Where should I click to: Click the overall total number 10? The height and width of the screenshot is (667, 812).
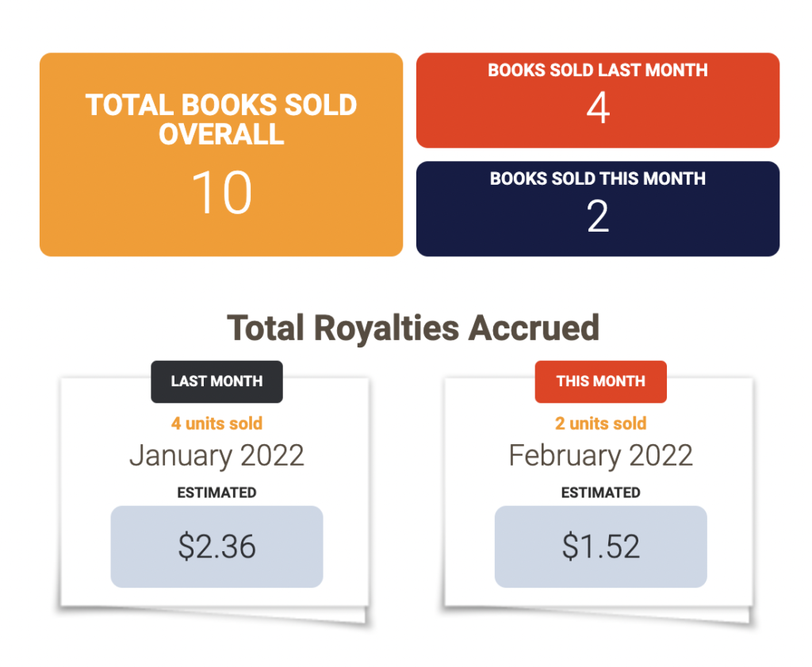[221, 194]
